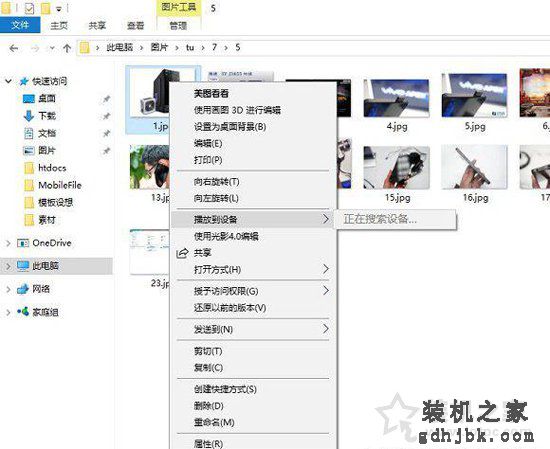This screenshot has height=449, width=550.
Task: Click the 下载 download arrow icon
Action: pos(28,116)
